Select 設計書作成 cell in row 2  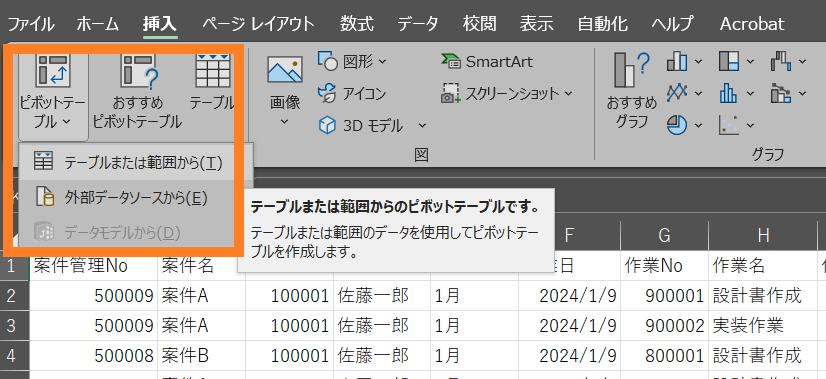point(763,296)
